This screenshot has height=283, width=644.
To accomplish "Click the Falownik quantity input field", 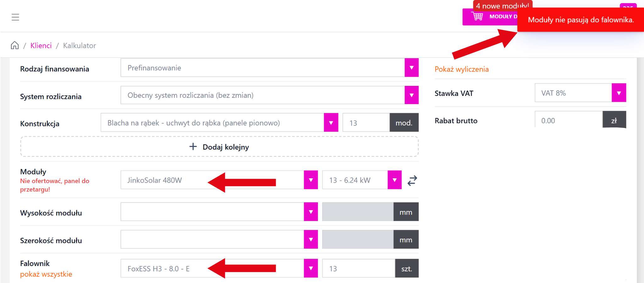I will pyautogui.click(x=358, y=269).
